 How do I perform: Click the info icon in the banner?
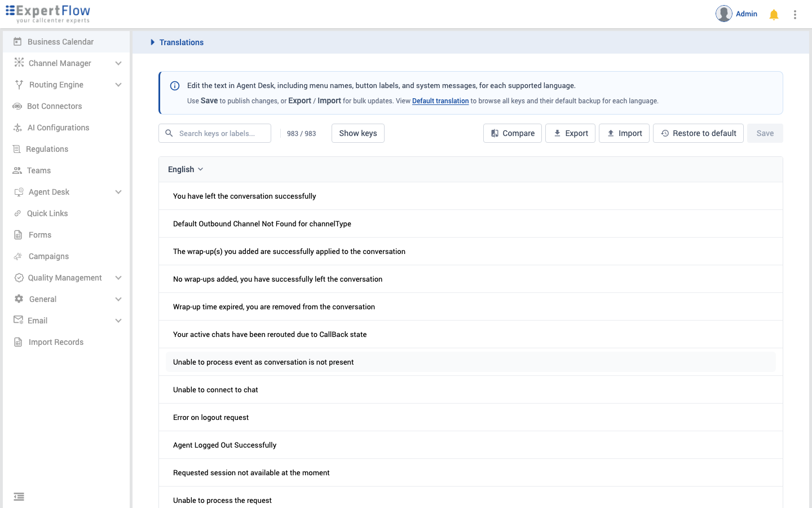175,86
